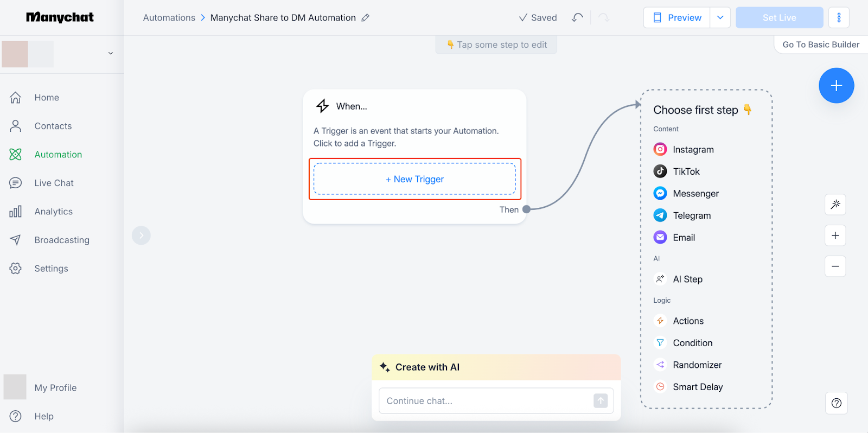Expand the Preview dropdown arrow
Screen dimensions: 868x433
[720, 18]
